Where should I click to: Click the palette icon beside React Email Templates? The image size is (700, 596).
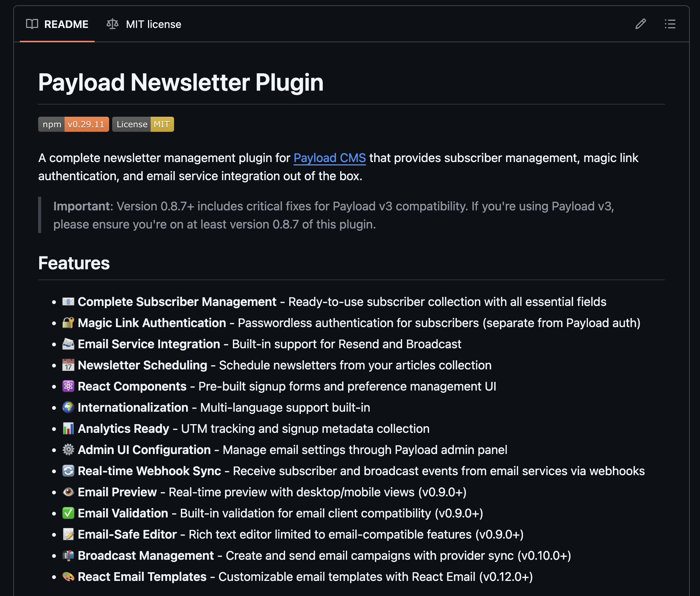pyautogui.click(x=68, y=576)
